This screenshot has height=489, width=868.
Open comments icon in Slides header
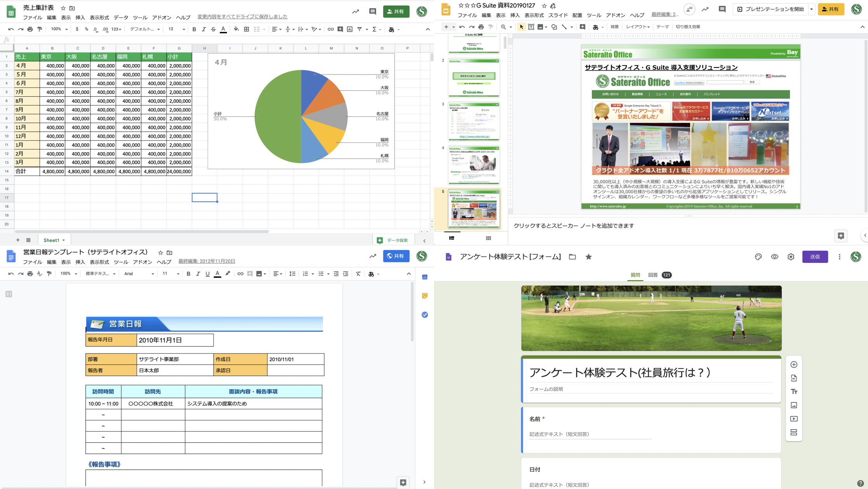(722, 9)
